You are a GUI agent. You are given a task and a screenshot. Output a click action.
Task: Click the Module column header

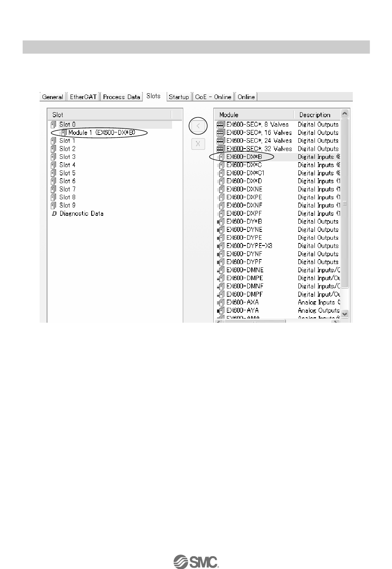254,115
